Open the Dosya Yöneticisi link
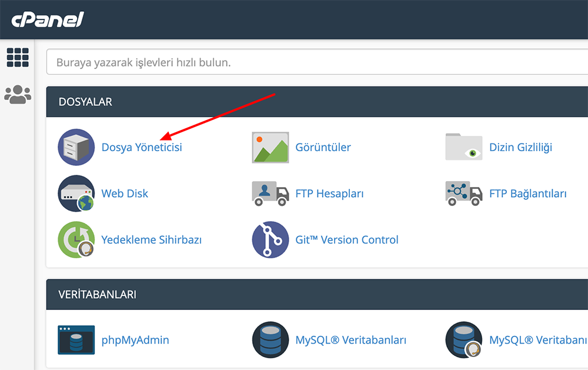Viewport: 588px width, 370px height. (x=142, y=147)
